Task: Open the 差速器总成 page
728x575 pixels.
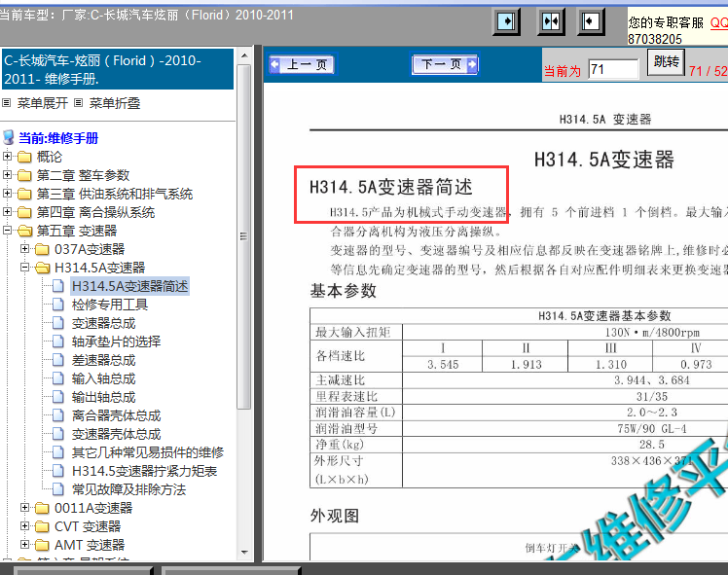Action: [103, 361]
